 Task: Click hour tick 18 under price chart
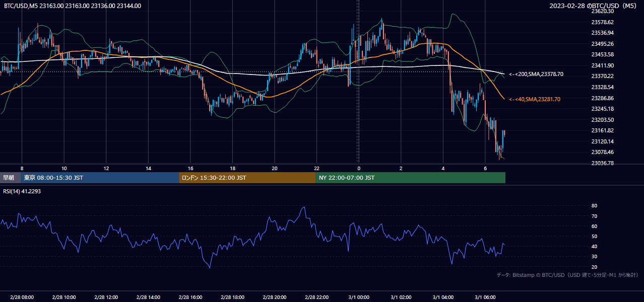[232, 168]
